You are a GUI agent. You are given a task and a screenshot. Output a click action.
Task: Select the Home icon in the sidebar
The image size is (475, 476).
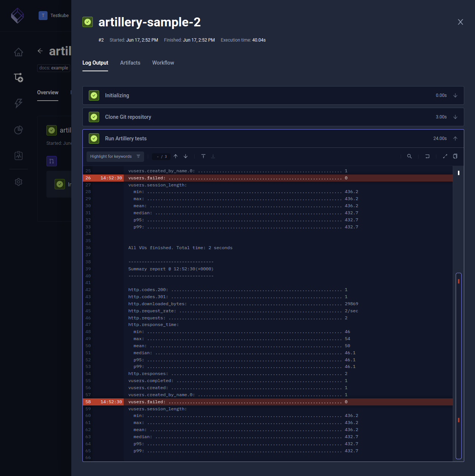[x=19, y=52]
